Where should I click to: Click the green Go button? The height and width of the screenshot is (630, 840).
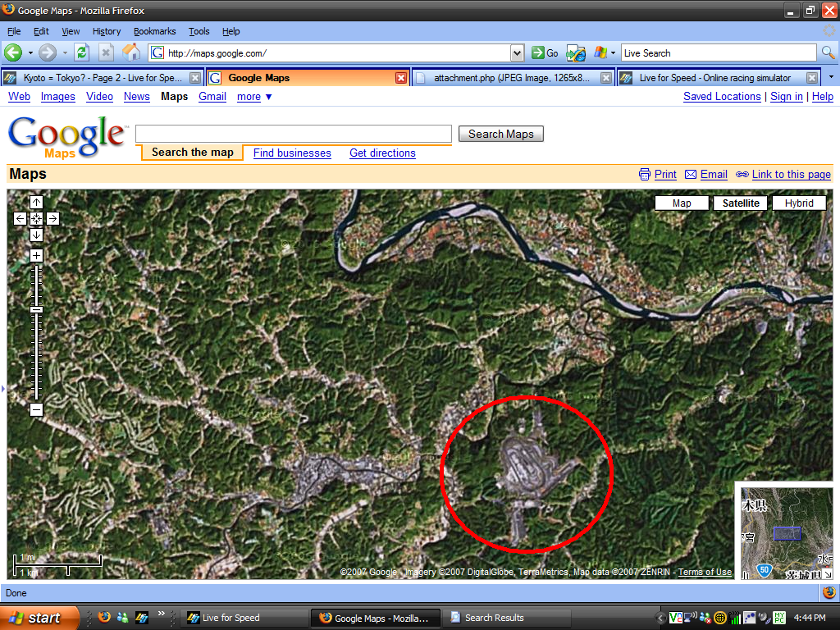coord(545,53)
